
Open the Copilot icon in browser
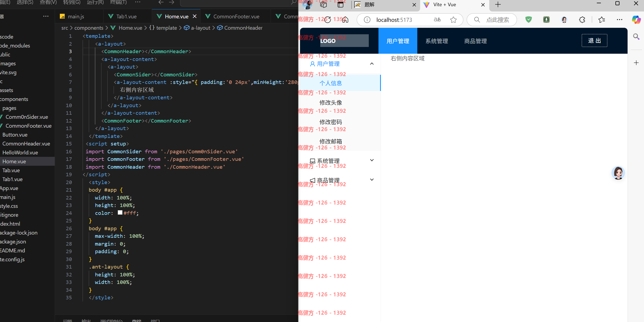636,20
